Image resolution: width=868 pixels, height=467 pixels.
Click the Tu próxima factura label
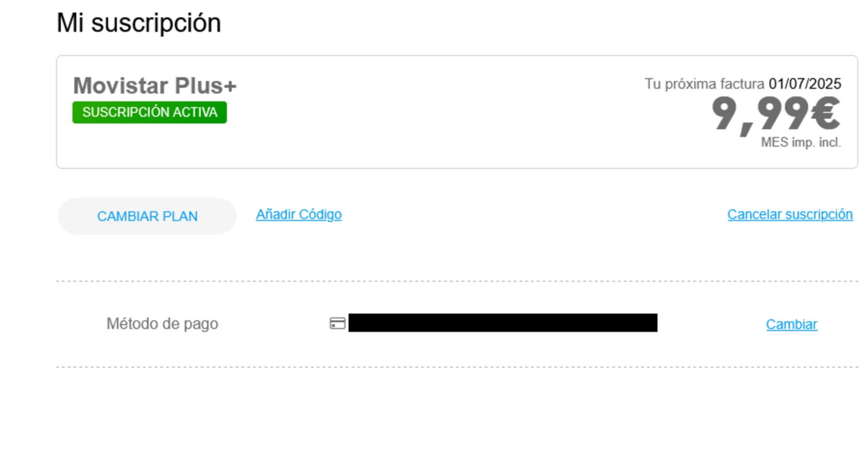(704, 84)
